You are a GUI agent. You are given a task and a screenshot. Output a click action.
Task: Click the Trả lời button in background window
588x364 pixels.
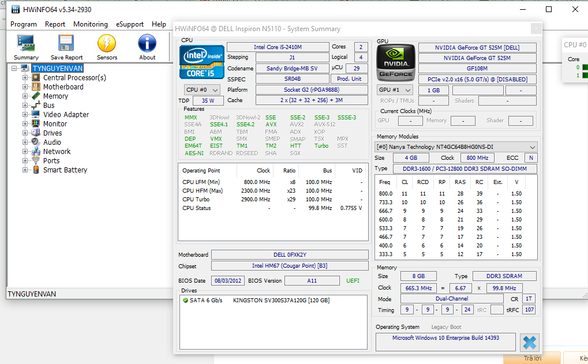click(532, 358)
